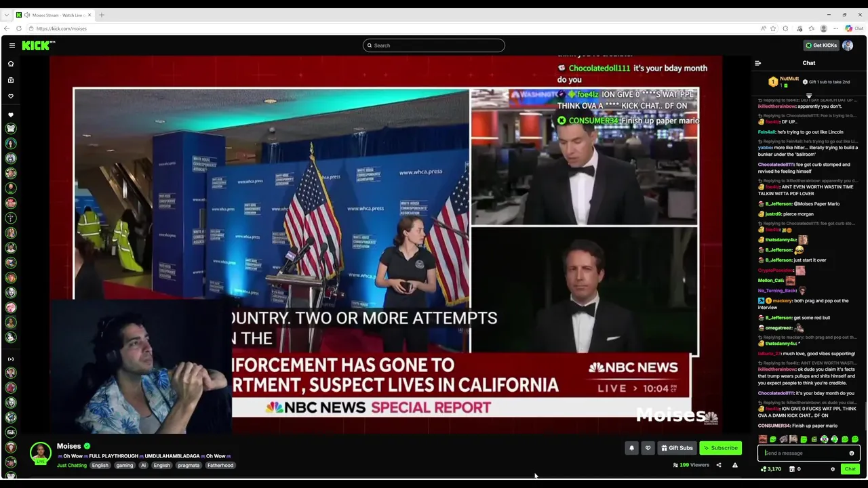Click the AI tag
The image size is (868, 488).
tap(143, 466)
